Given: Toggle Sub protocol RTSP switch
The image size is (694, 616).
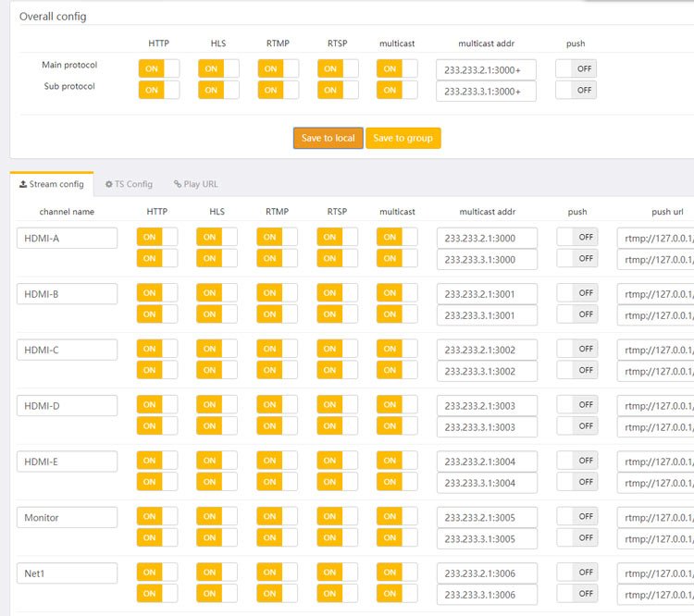Looking at the screenshot, I should [x=338, y=90].
